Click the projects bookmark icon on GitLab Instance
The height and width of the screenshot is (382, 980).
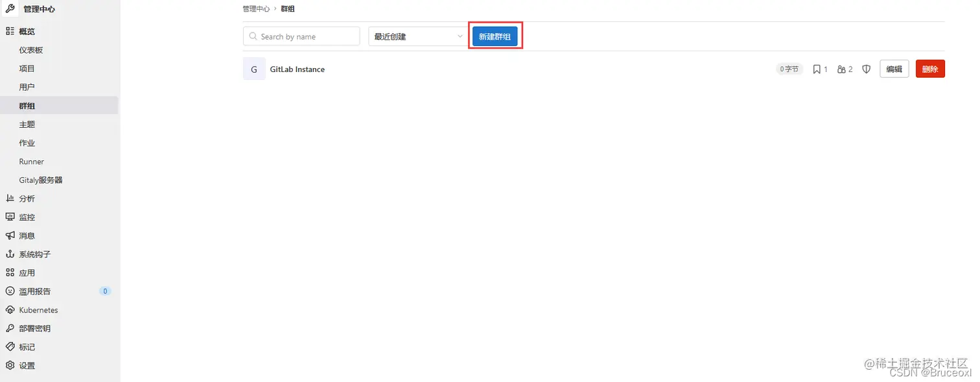(817, 69)
